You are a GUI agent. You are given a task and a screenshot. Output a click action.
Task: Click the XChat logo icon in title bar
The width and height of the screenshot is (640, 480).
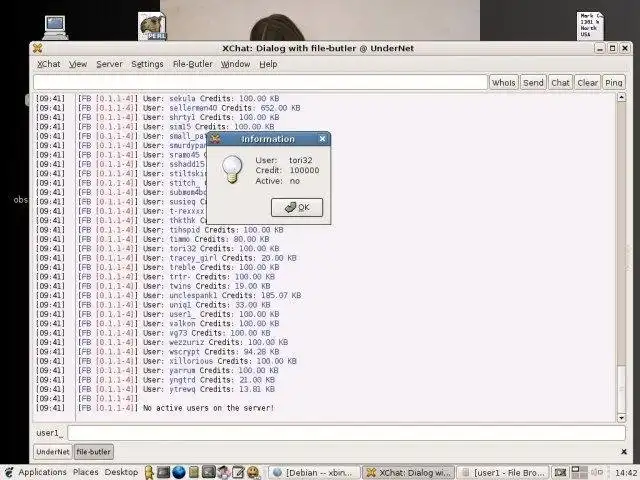38,48
